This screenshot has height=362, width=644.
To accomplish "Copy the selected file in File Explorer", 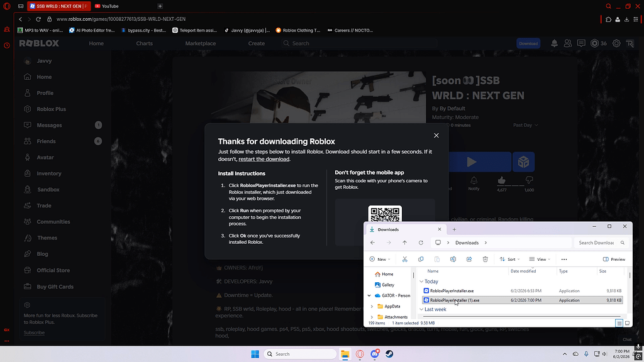I will [x=421, y=259].
